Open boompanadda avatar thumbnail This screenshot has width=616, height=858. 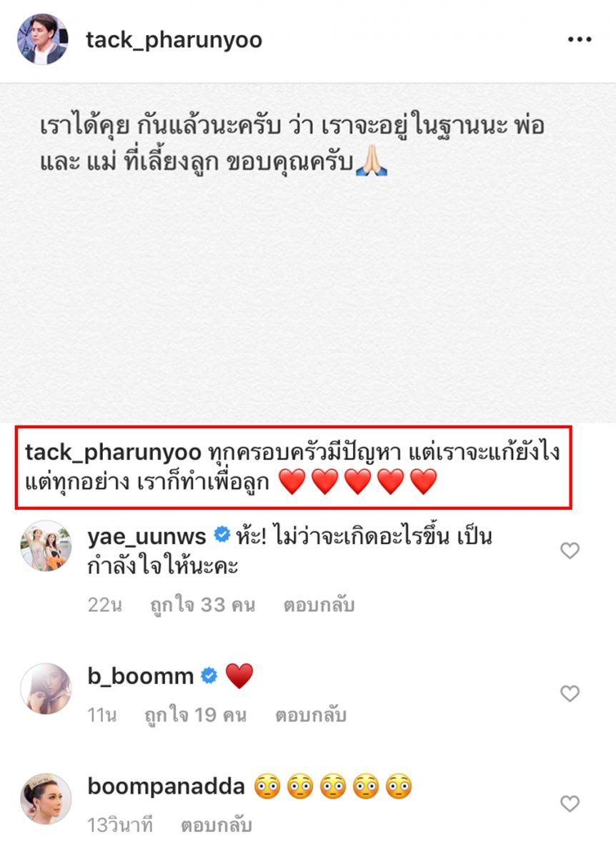click(x=46, y=799)
